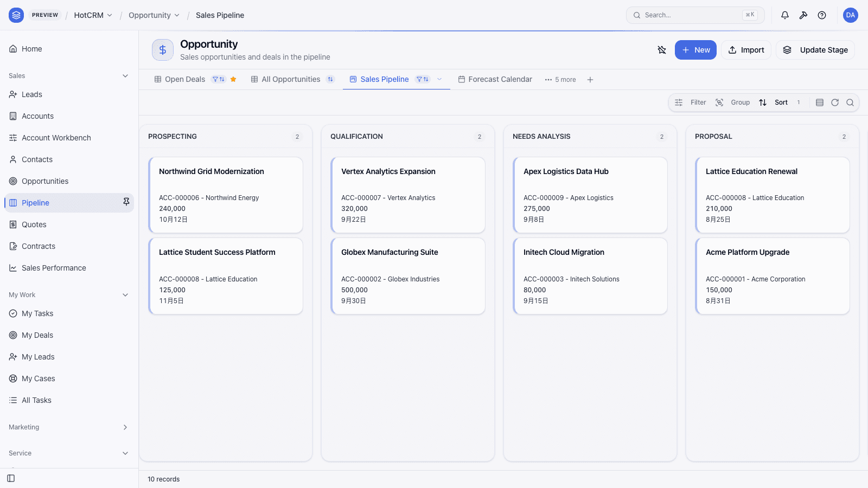
Task: Refresh the pipeline view
Action: tap(835, 102)
